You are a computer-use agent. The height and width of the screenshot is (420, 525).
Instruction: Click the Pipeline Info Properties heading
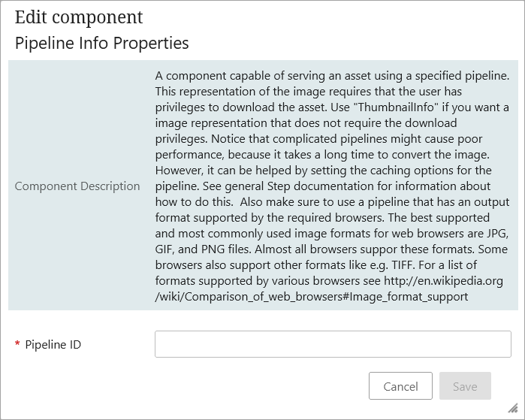pos(102,43)
